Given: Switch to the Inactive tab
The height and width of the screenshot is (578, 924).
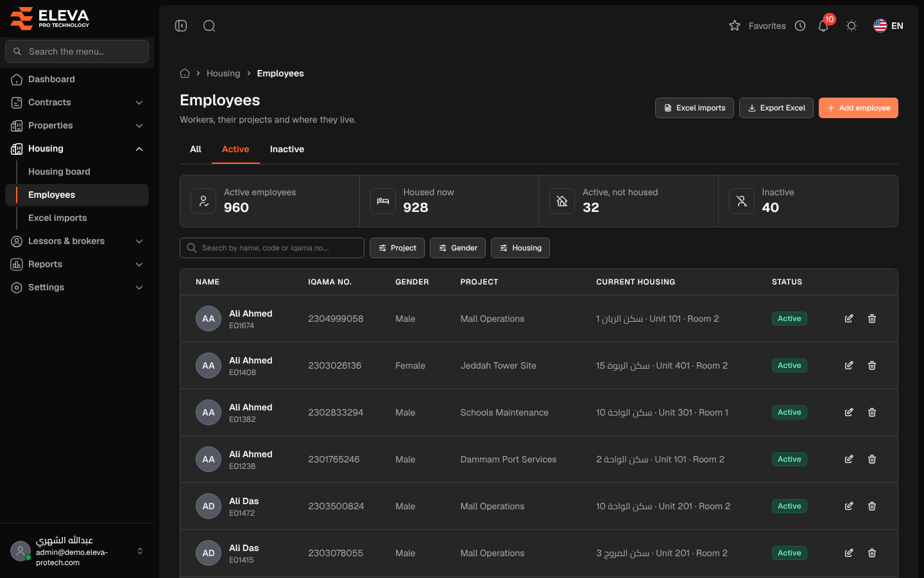Looking at the screenshot, I should tap(287, 149).
